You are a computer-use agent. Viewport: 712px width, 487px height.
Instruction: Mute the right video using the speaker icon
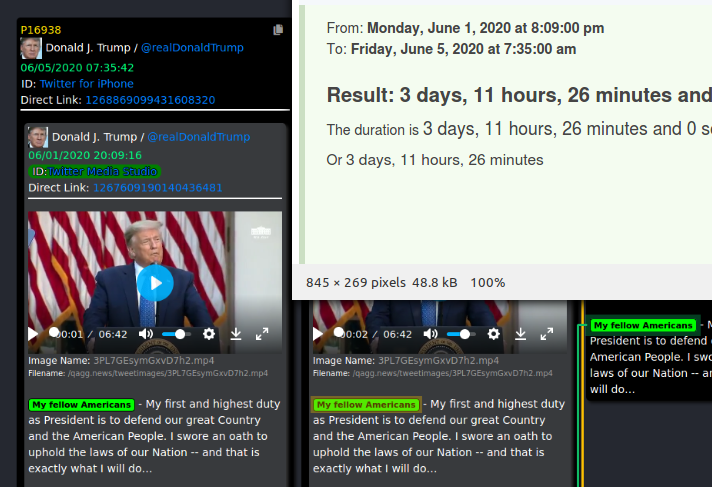coord(431,334)
